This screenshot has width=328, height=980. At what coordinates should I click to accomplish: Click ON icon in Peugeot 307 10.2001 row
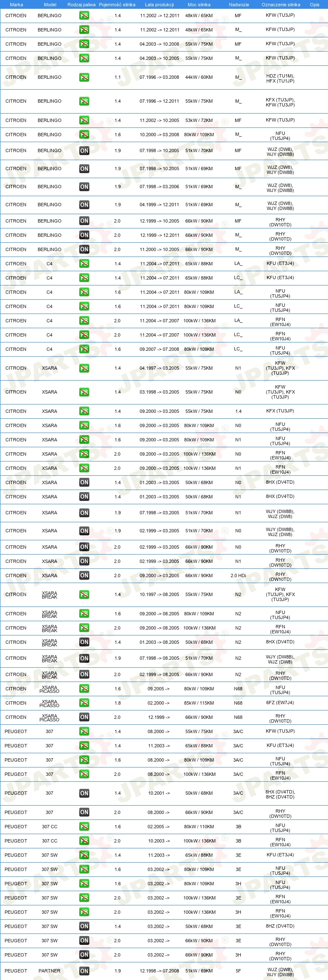point(84,793)
